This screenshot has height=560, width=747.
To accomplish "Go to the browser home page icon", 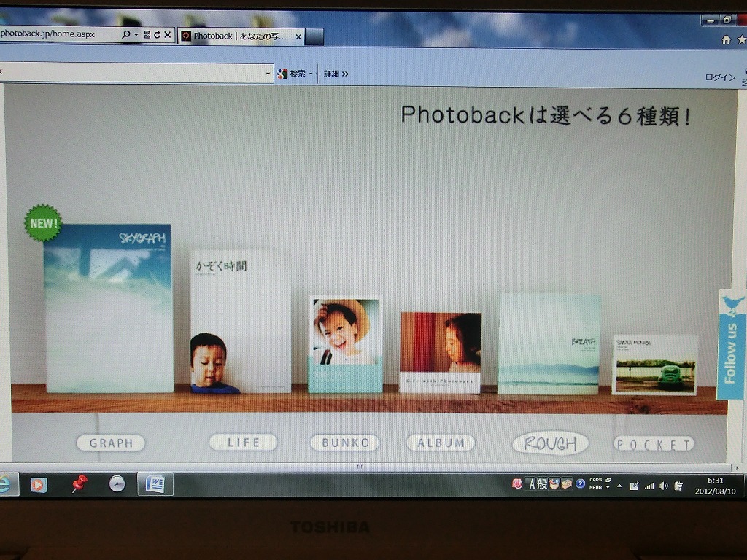I will click(726, 40).
